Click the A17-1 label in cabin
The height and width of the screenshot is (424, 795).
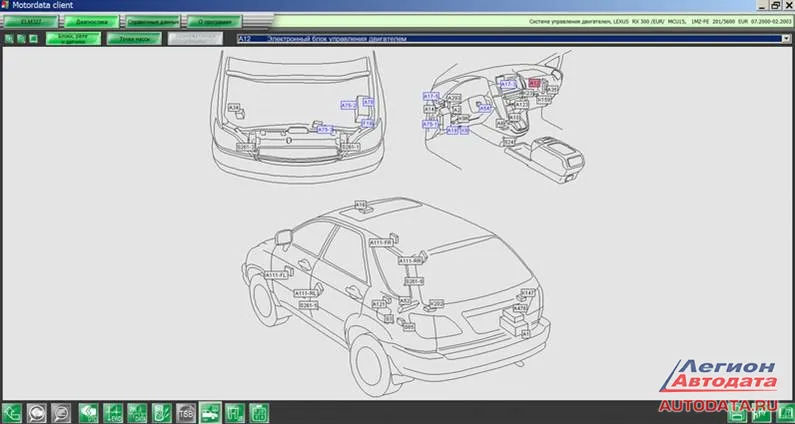coord(431,96)
